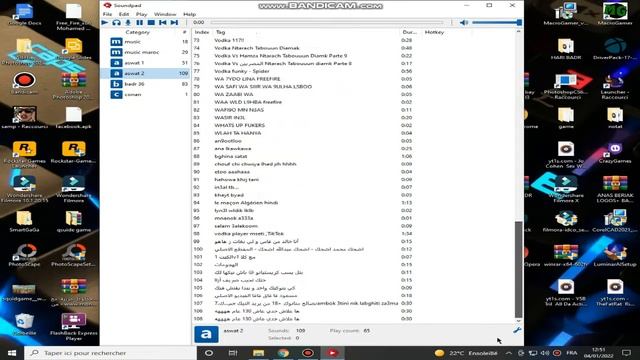Open the facebook.apk desktop file

point(74,118)
